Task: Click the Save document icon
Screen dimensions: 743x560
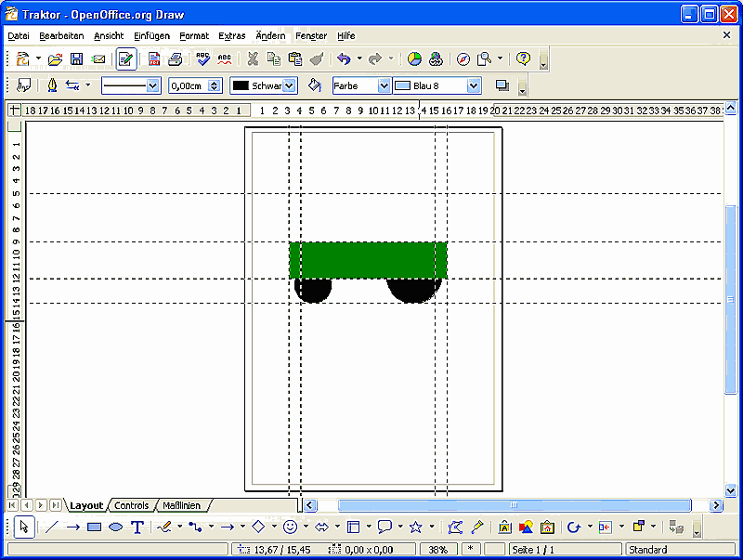Action: (76, 59)
